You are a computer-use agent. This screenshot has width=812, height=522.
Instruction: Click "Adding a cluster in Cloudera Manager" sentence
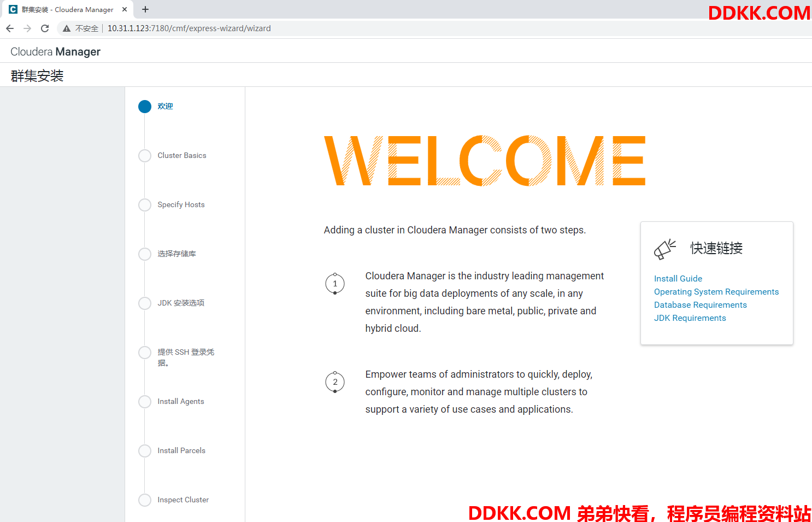point(455,230)
